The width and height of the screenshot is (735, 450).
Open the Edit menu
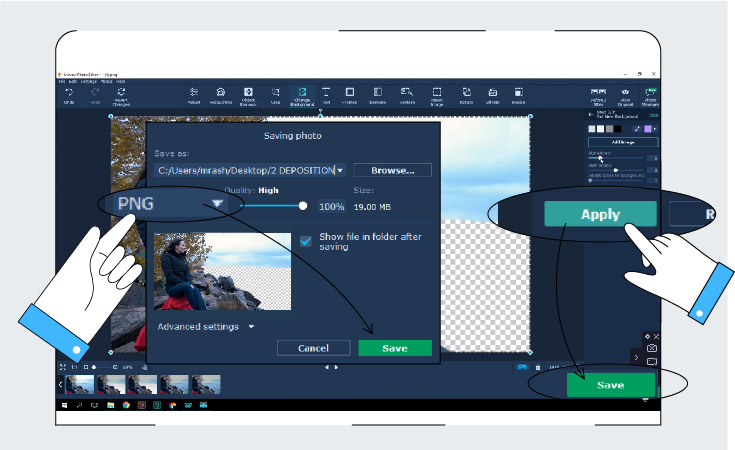(x=73, y=82)
